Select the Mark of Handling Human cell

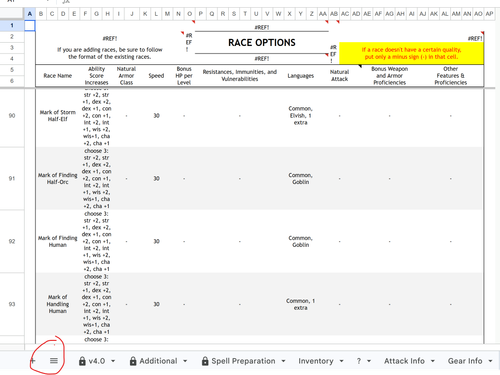[58, 304]
